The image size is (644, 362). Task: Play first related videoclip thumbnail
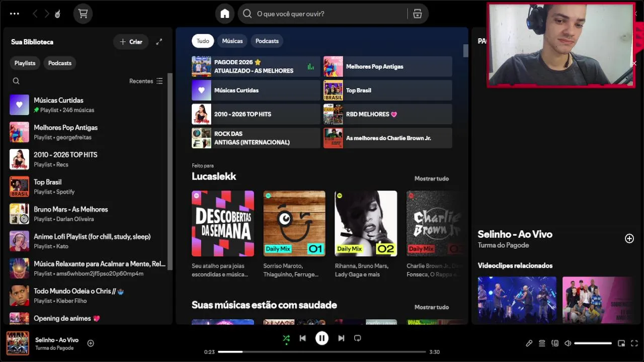pyautogui.click(x=517, y=300)
